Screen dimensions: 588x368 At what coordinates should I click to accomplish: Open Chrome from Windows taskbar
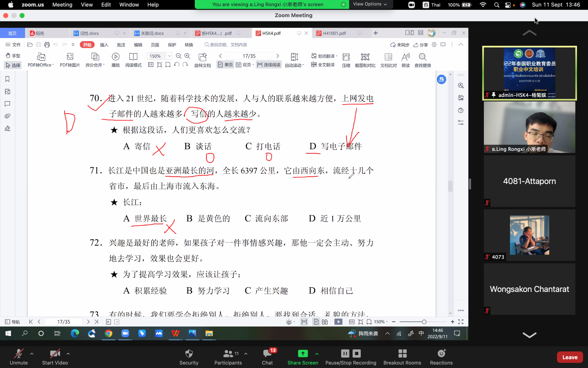coord(108,333)
